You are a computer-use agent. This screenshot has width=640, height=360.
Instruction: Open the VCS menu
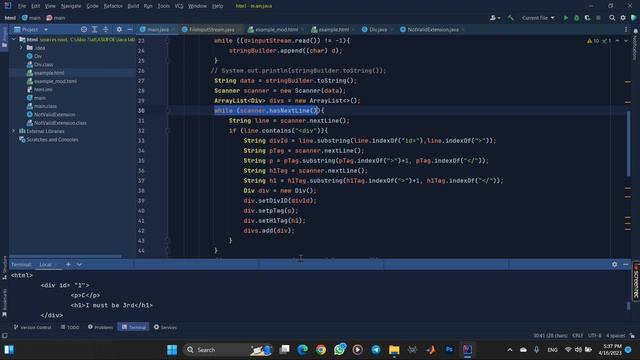pos(179,6)
